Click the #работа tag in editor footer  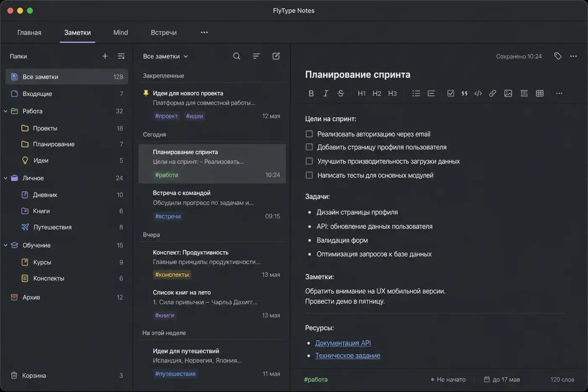click(x=316, y=379)
